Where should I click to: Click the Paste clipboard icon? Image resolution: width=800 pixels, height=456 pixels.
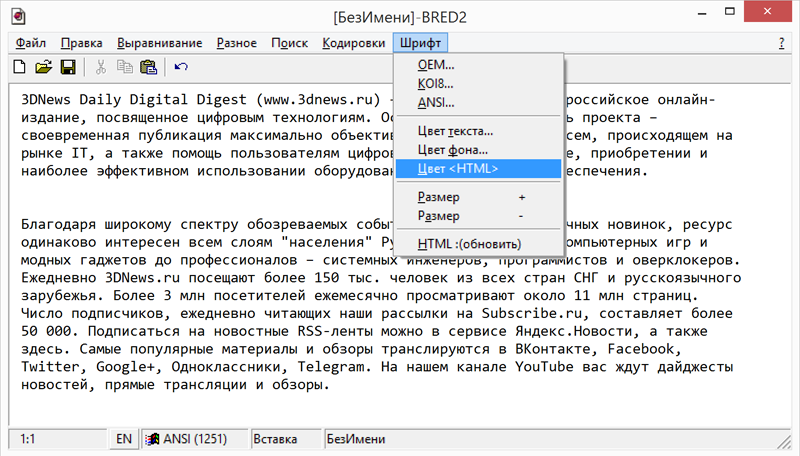pos(148,67)
